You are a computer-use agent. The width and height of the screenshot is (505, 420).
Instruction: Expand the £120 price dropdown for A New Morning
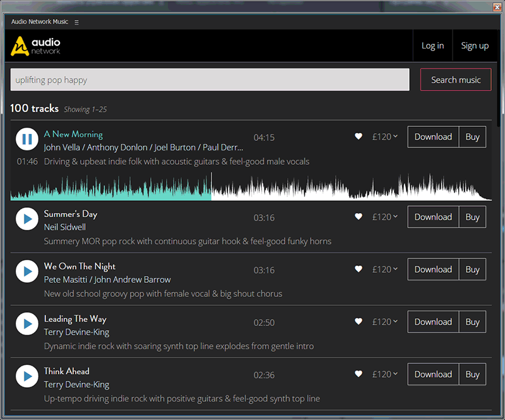385,136
